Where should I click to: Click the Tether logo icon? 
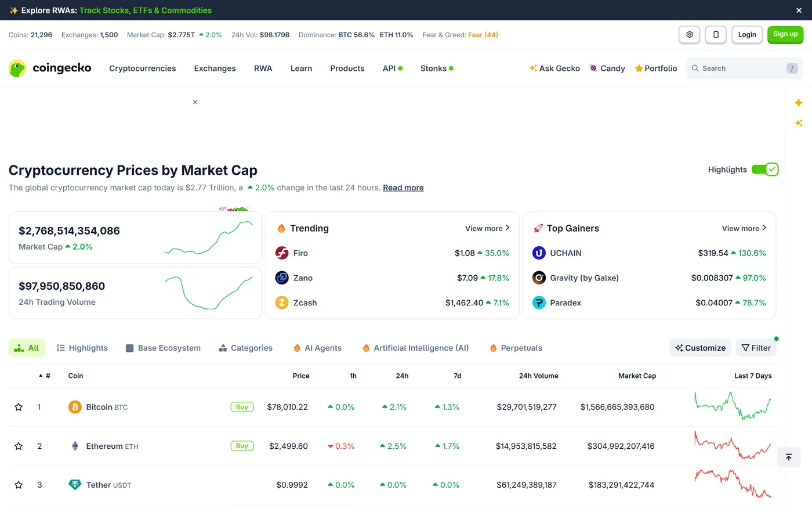point(75,485)
